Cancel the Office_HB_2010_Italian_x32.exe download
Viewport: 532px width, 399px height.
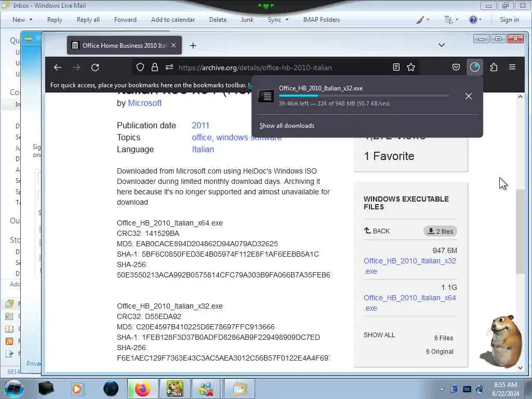(469, 96)
